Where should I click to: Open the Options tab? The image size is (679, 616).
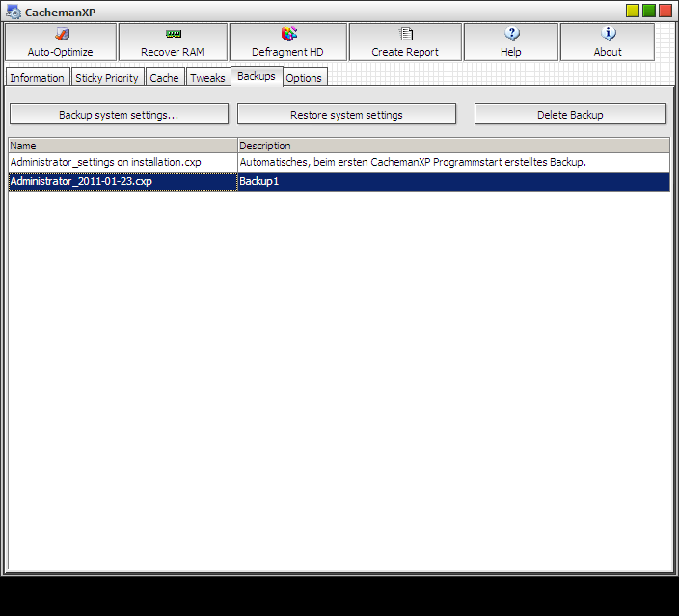coord(304,78)
